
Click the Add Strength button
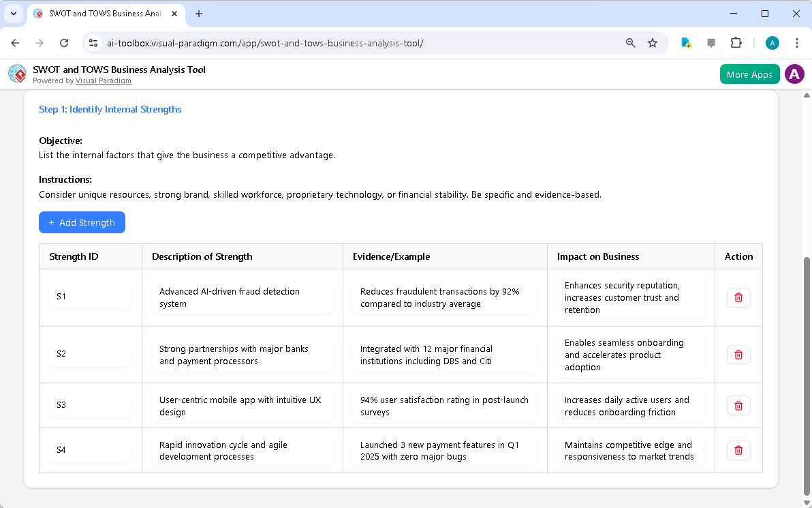tap(82, 222)
